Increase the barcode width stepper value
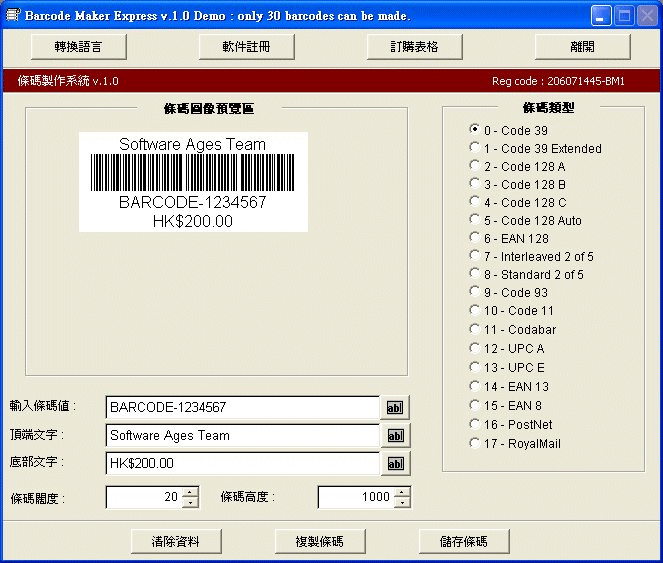This screenshot has width=663, height=563. [x=190, y=491]
